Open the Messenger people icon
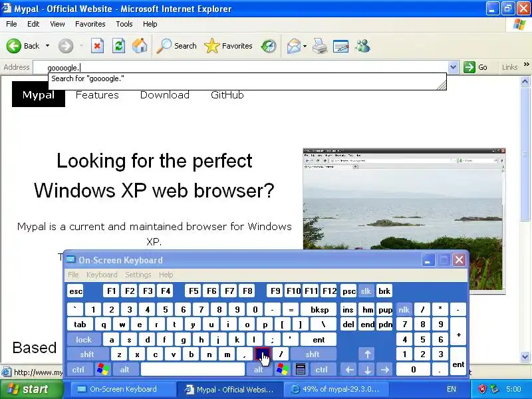Image resolution: width=532 pixels, height=399 pixels. tap(362, 46)
